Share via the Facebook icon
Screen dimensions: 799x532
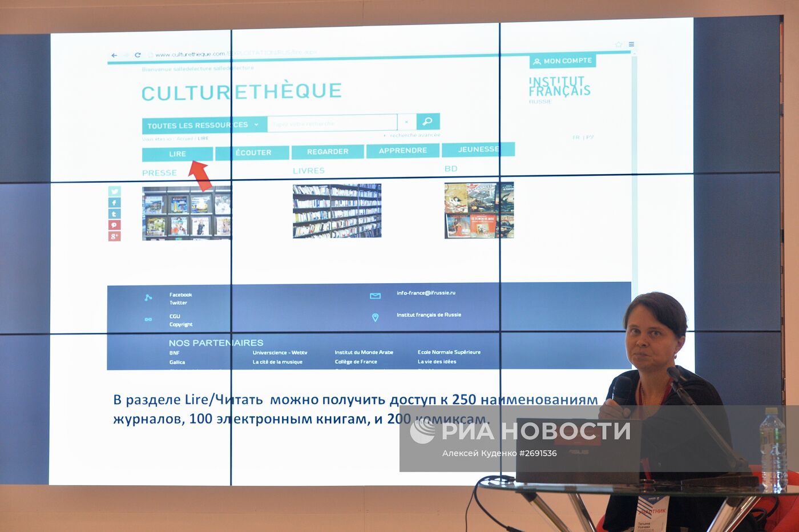click(x=114, y=203)
